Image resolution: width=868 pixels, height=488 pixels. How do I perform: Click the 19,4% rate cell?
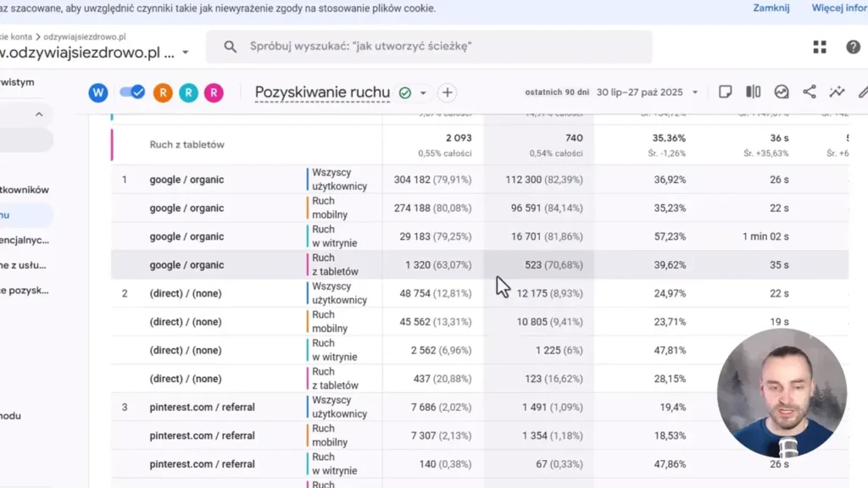672,408
